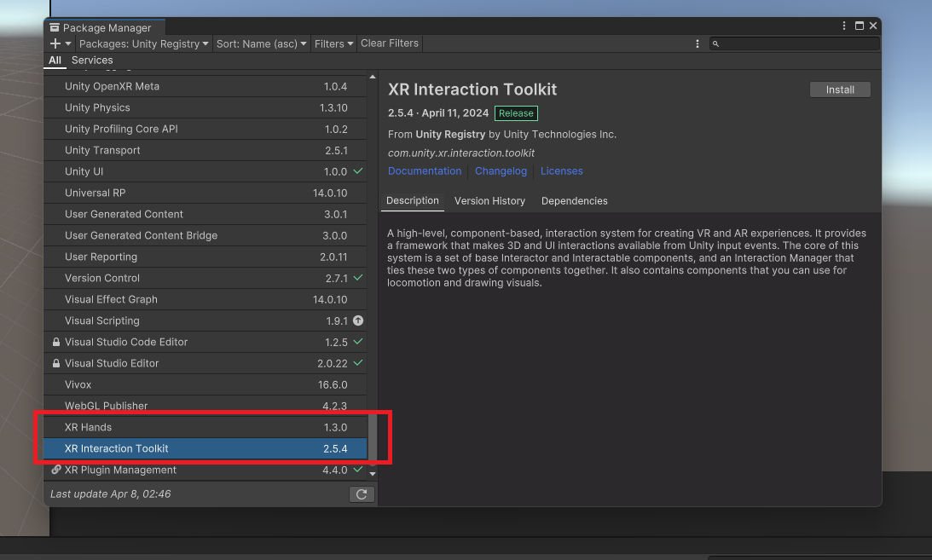
Task: Refresh the package list
Action: coord(362,494)
